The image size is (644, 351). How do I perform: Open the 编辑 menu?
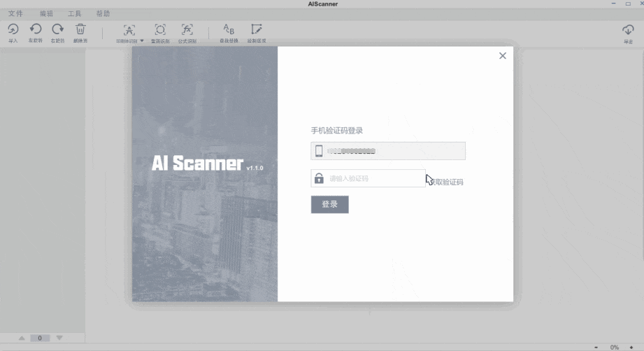pyautogui.click(x=46, y=13)
